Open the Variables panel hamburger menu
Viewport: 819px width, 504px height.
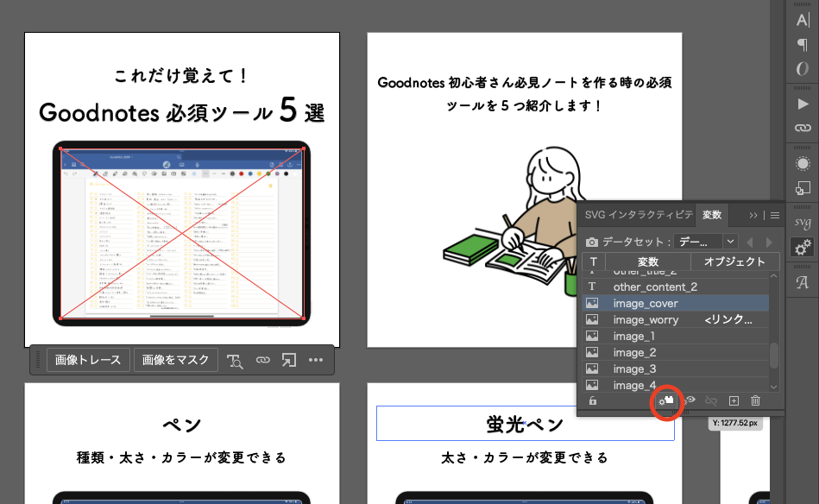click(x=775, y=215)
